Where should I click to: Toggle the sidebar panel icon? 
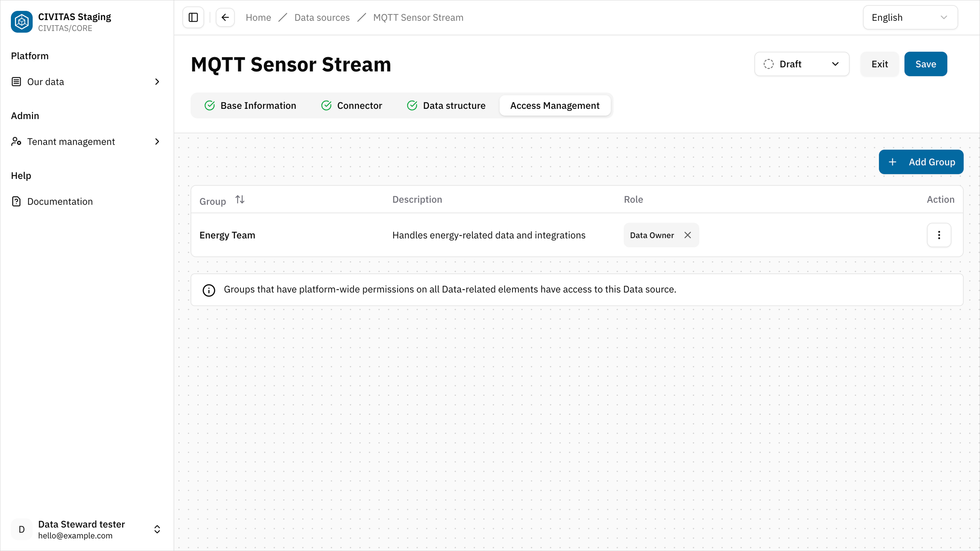(x=193, y=17)
